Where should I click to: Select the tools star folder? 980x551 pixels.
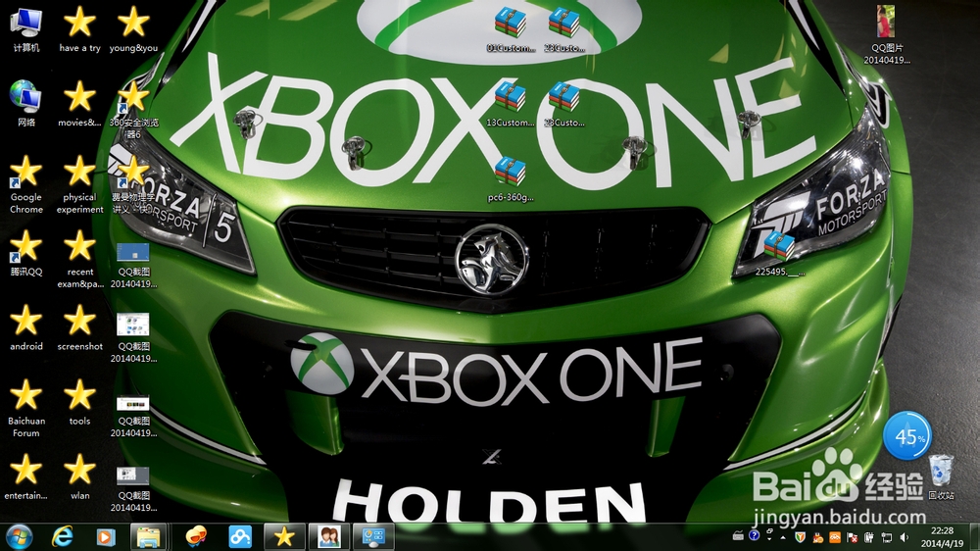[x=80, y=402]
